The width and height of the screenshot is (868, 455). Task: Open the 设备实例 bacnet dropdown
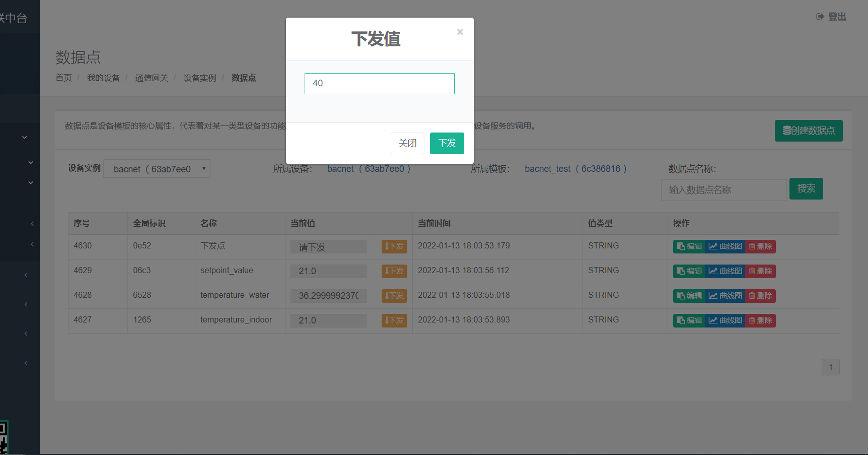[x=157, y=169]
